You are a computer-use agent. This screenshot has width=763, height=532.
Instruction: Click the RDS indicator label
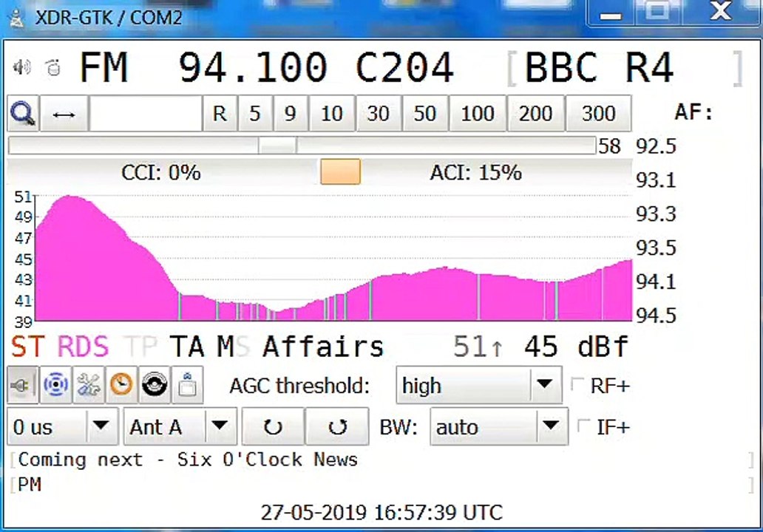point(83,347)
